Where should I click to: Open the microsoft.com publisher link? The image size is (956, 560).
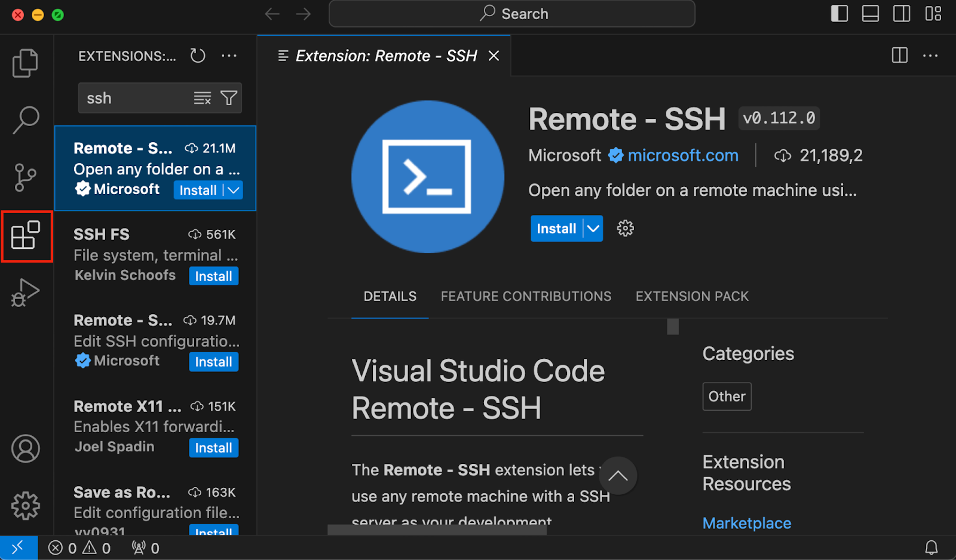[x=683, y=155]
